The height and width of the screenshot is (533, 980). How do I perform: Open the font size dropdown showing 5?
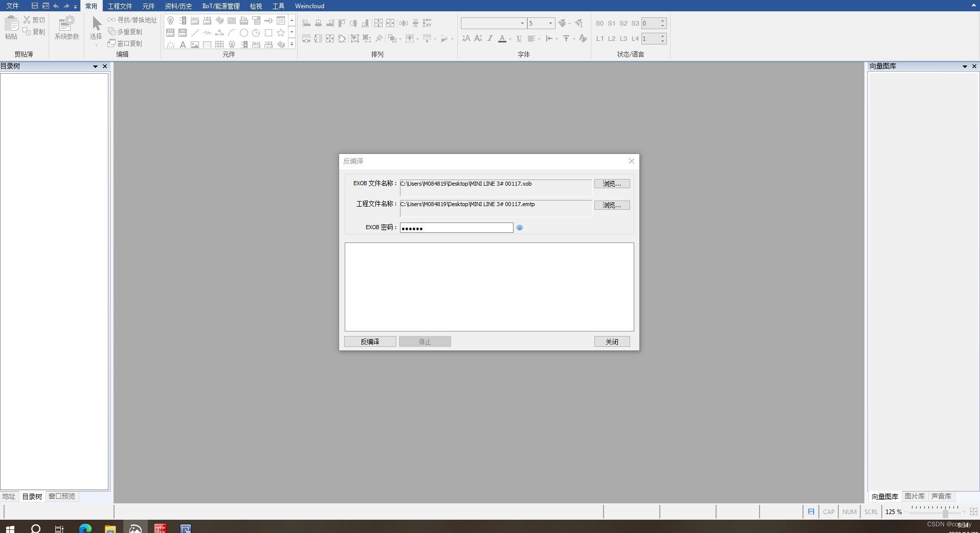click(x=550, y=24)
